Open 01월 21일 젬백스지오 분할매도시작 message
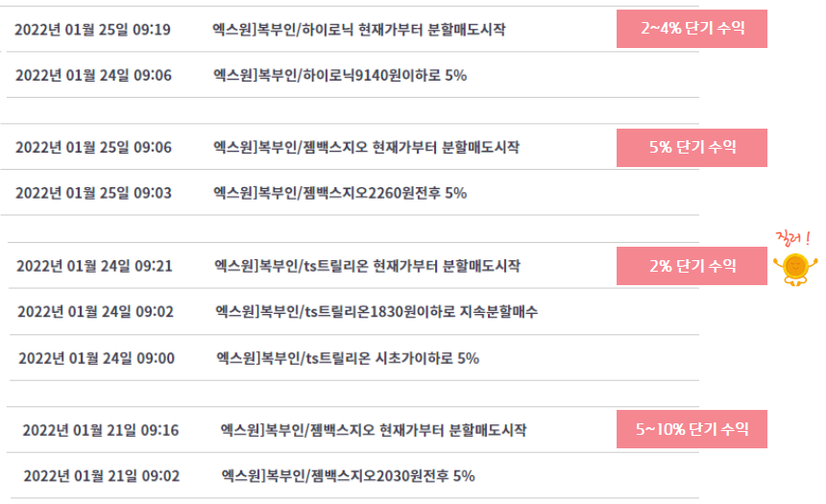The width and height of the screenshot is (826, 504). tap(373, 430)
